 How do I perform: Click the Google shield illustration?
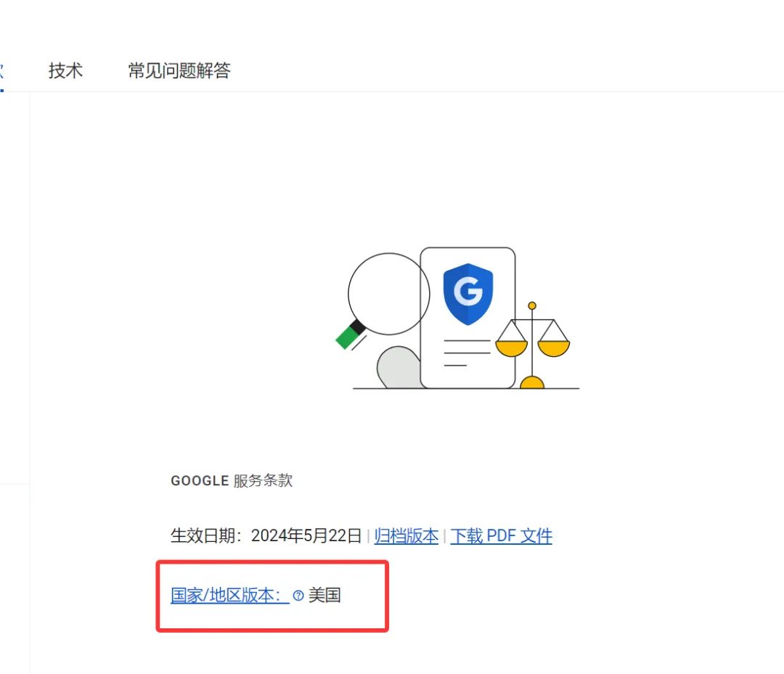(x=468, y=295)
